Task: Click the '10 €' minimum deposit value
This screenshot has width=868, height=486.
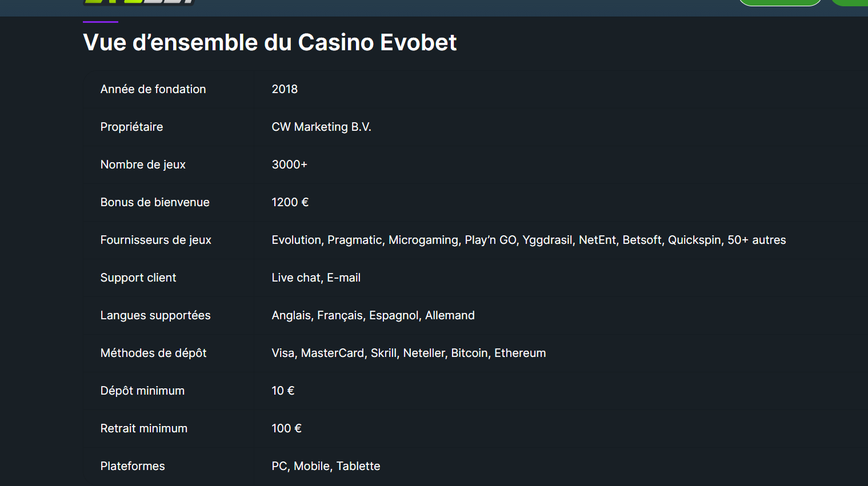Action: pos(283,391)
